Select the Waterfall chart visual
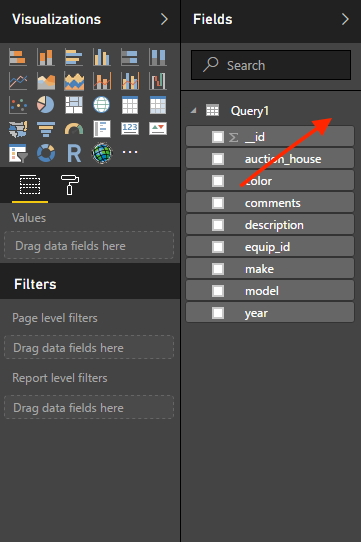This screenshot has height=542, width=361. [158, 81]
